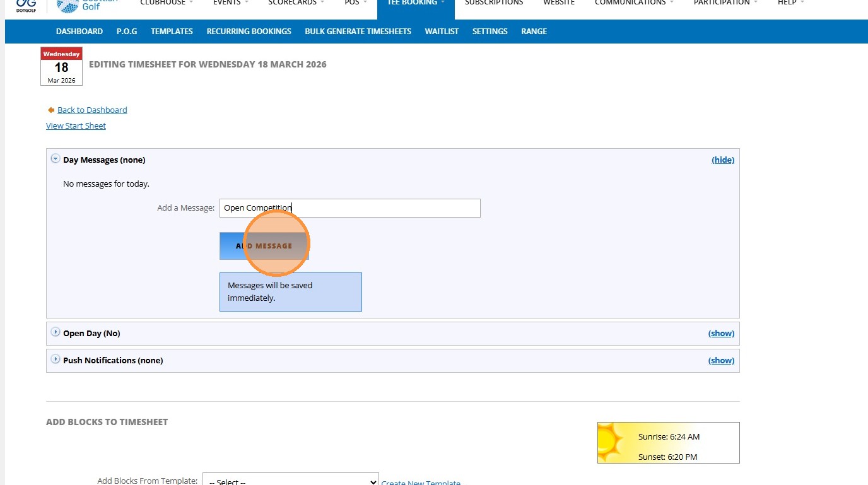Open the Help menu
This screenshot has width=868, height=485.
[791, 3]
